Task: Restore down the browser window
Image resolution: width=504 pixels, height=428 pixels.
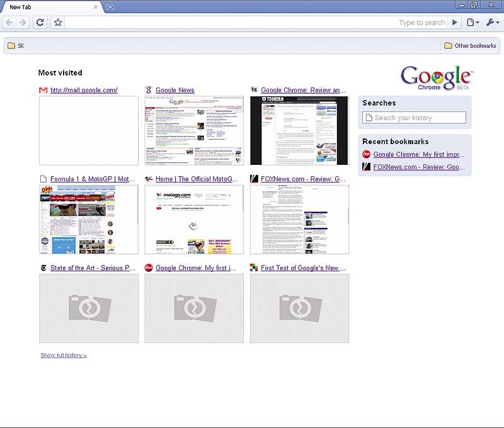Action: (474, 5)
